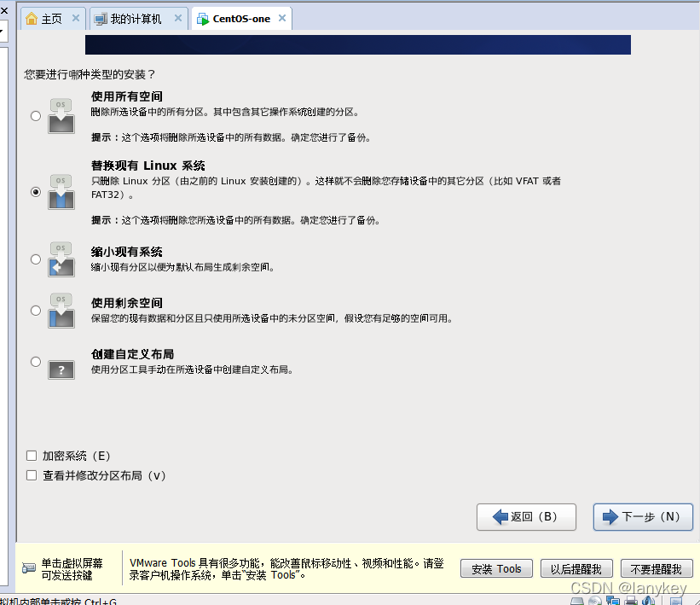Click the shrink arrow icon for 缩小现有系统
Screen dimensions: 700x605
[61, 259]
